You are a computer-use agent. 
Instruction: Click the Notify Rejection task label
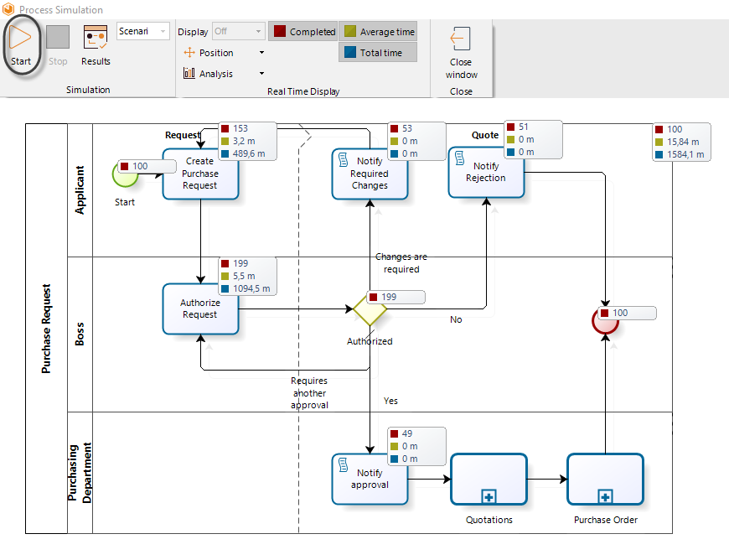486,172
